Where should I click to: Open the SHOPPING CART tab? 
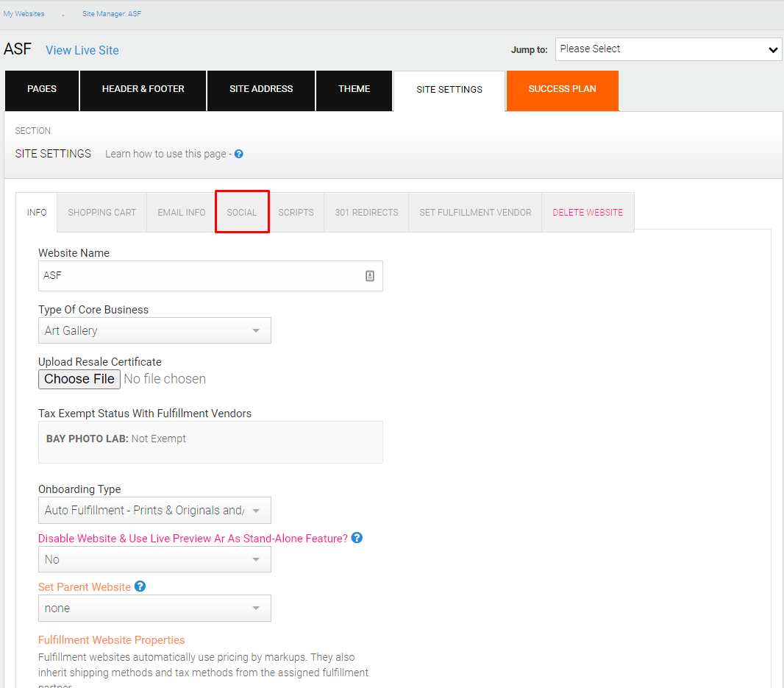[x=101, y=212]
